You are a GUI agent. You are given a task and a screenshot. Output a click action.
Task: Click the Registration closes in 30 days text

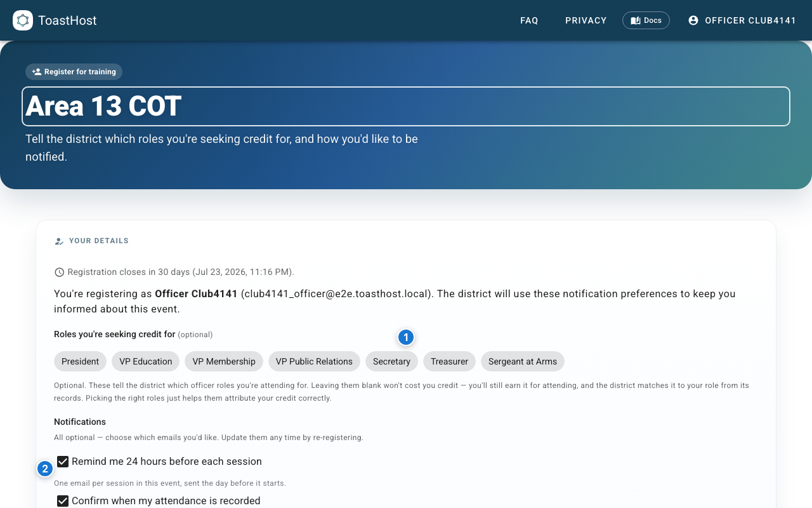click(181, 272)
